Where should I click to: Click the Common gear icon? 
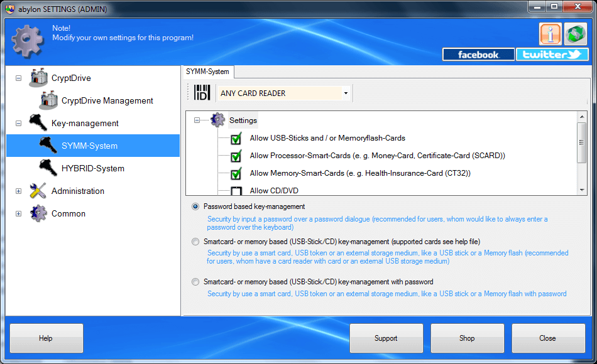(x=38, y=213)
